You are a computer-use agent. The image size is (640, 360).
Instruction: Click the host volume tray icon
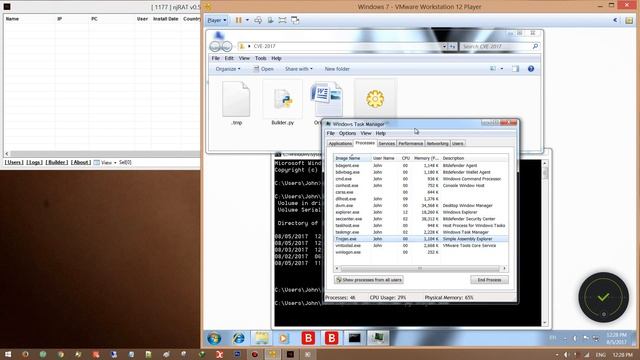click(x=566, y=355)
